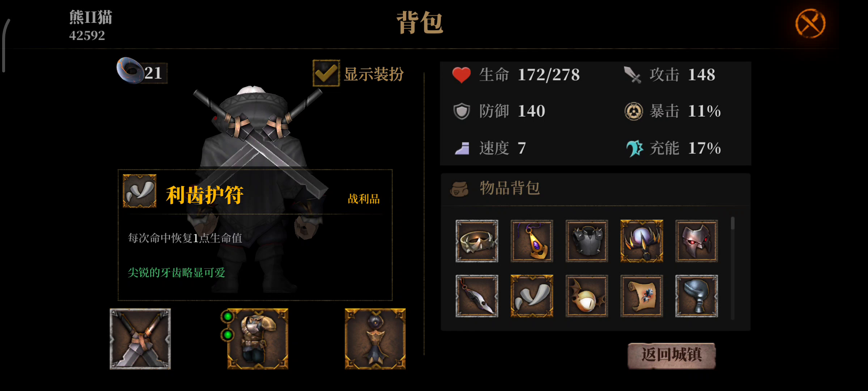This screenshot has width=868, height=391.
Task: Open the equipped crossed swords weapon slot
Action: 140,339
